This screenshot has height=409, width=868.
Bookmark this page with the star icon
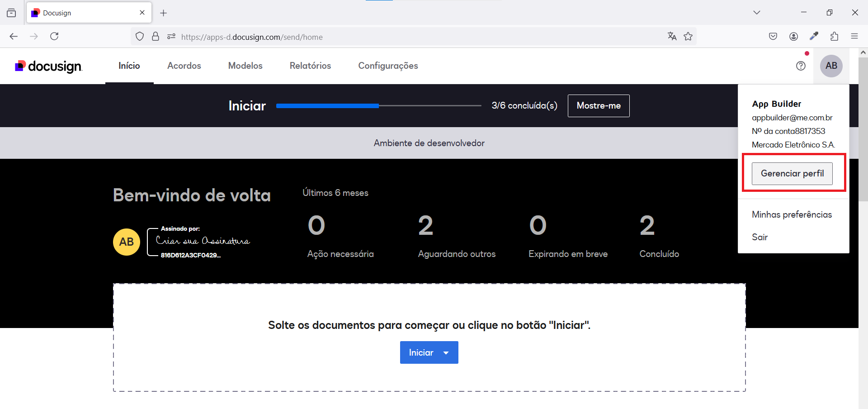[688, 37]
